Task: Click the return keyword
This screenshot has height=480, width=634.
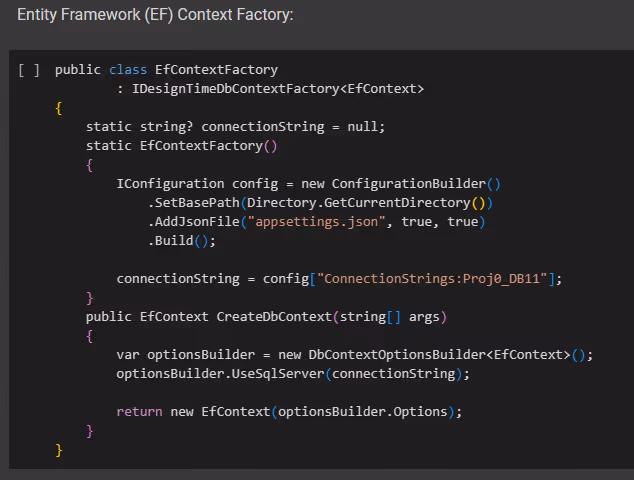Action: point(139,412)
